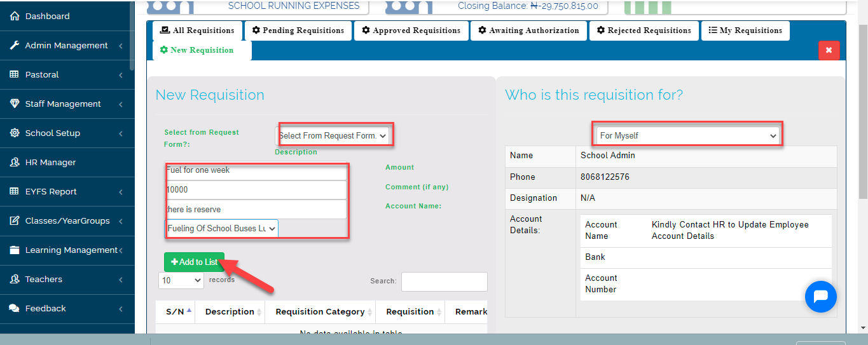Expand Classes/YearGroups submenu chevron
868x345 pixels.
(x=121, y=221)
